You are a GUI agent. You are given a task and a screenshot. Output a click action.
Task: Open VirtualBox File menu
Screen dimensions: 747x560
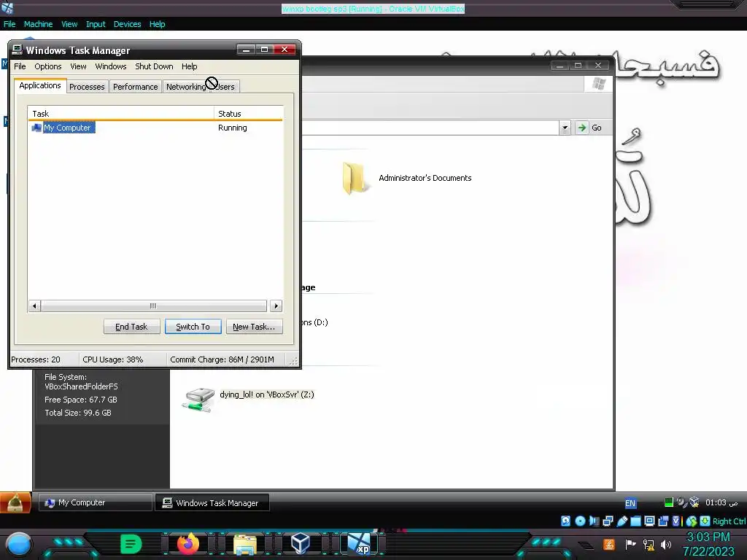[9, 24]
